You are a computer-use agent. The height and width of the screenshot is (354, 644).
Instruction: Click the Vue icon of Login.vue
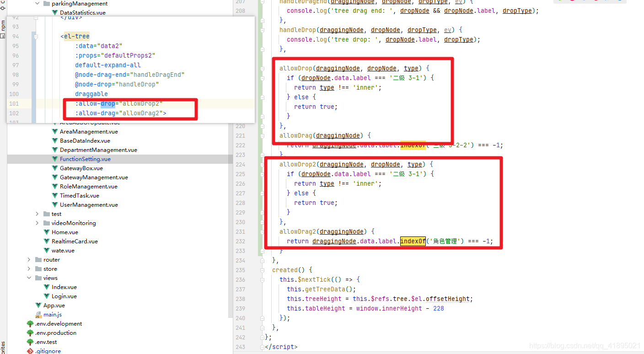(x=47, y=296)
